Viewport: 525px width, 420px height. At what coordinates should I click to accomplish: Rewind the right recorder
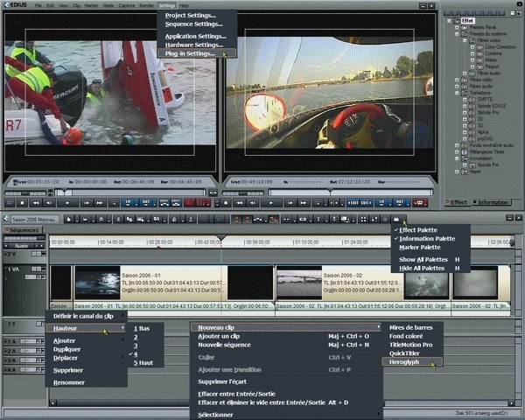coord(240,203)
